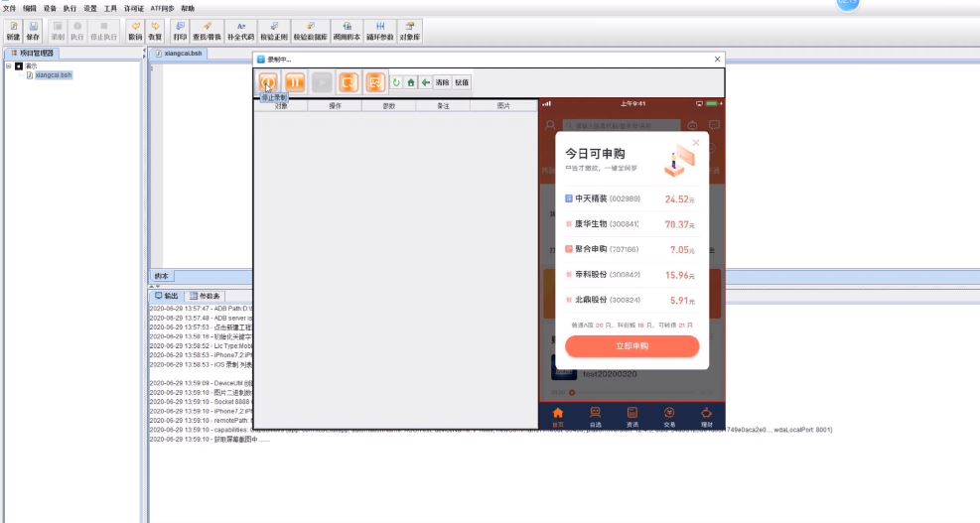Toggle the checkbox beside 帝科股份
The height and width of the screenshot is (523, 980).
[x=569, y=274]
